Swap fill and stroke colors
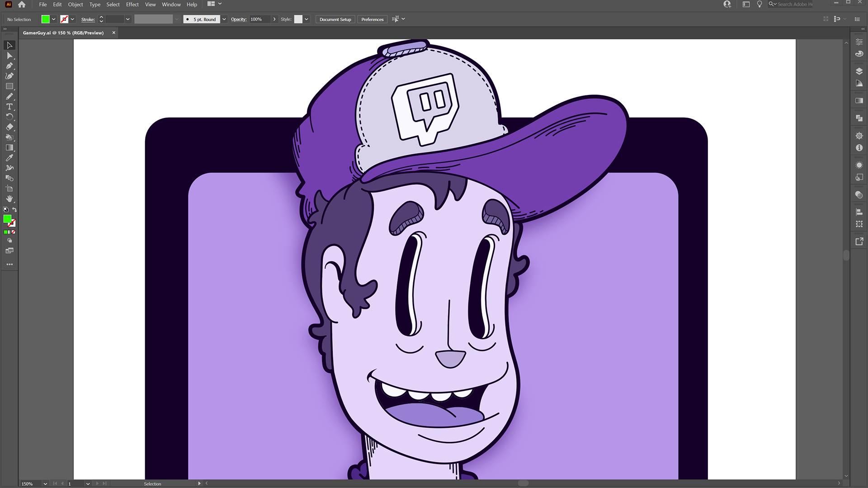Image resolution: width=868 pixels, height=488 pixels. pos(14,209)
